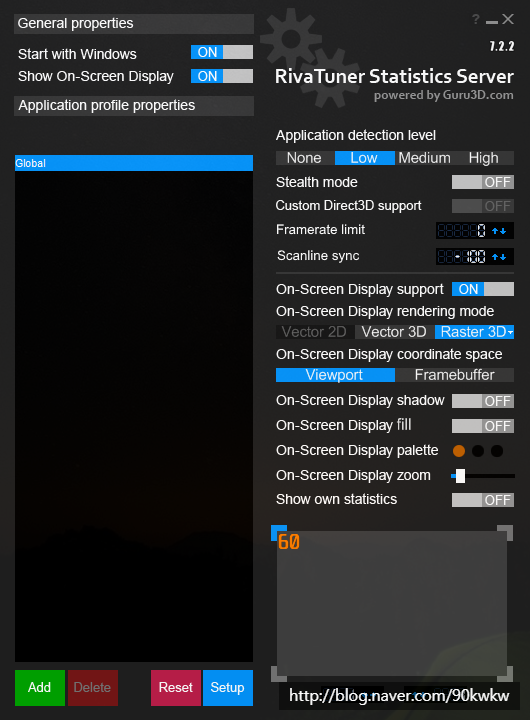The width and height of the screenshot is (530, 720).
Task: Open the Raster 3D dropdown arrow
Action: [x=510, y=332]
